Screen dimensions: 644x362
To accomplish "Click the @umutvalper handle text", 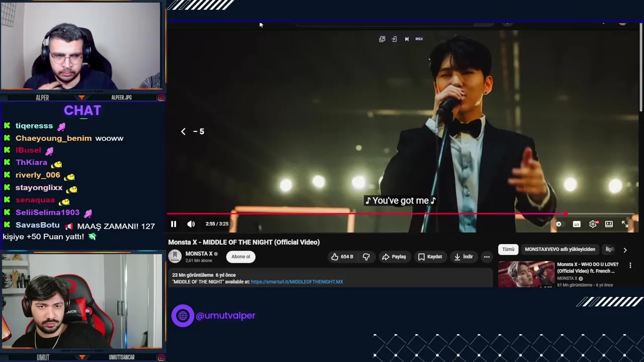I will point(225,316).
